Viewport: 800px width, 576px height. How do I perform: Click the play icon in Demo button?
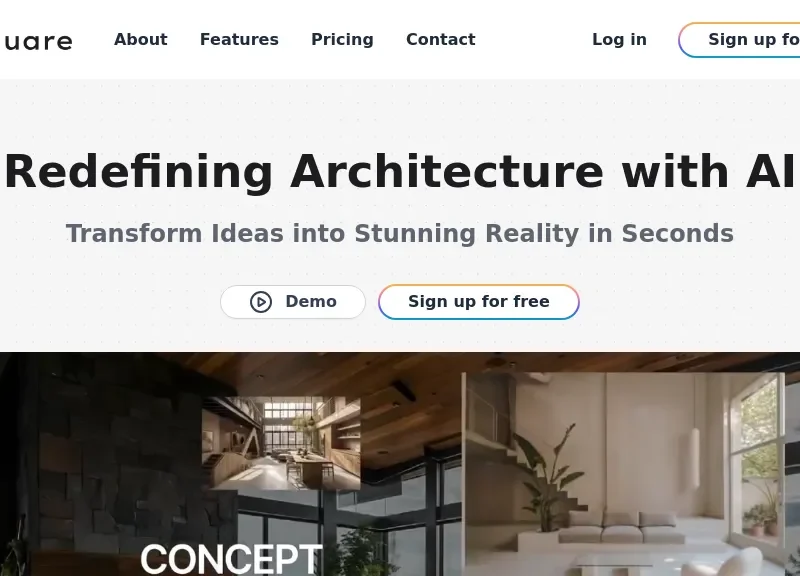pyautogui.click(x=261, y=302)
